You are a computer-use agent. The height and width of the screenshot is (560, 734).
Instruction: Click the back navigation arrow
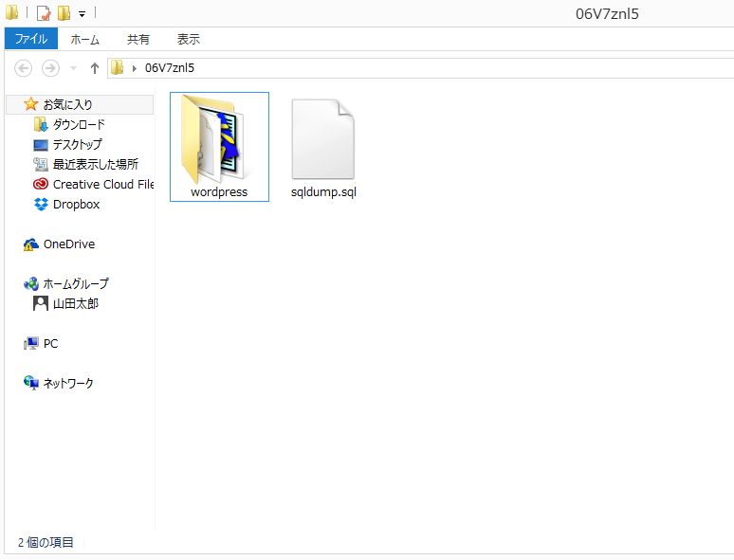point(23,68)
